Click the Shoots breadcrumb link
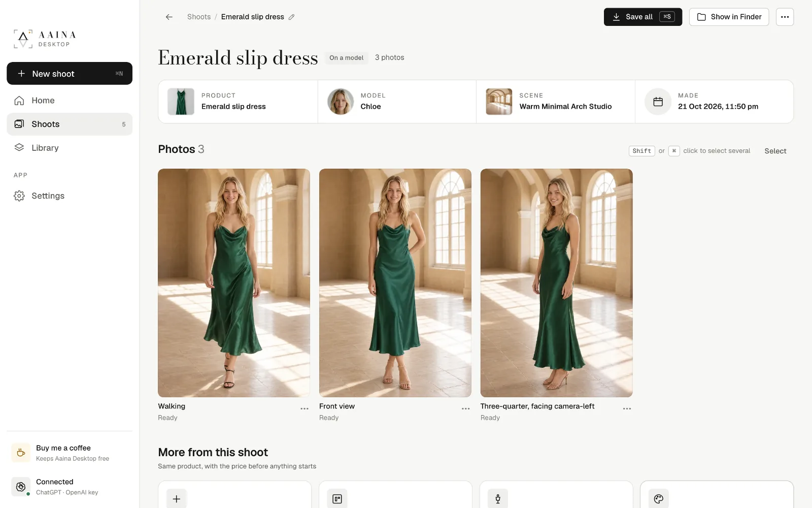This screenshot has width=812, height=508. tap(199, 17)
